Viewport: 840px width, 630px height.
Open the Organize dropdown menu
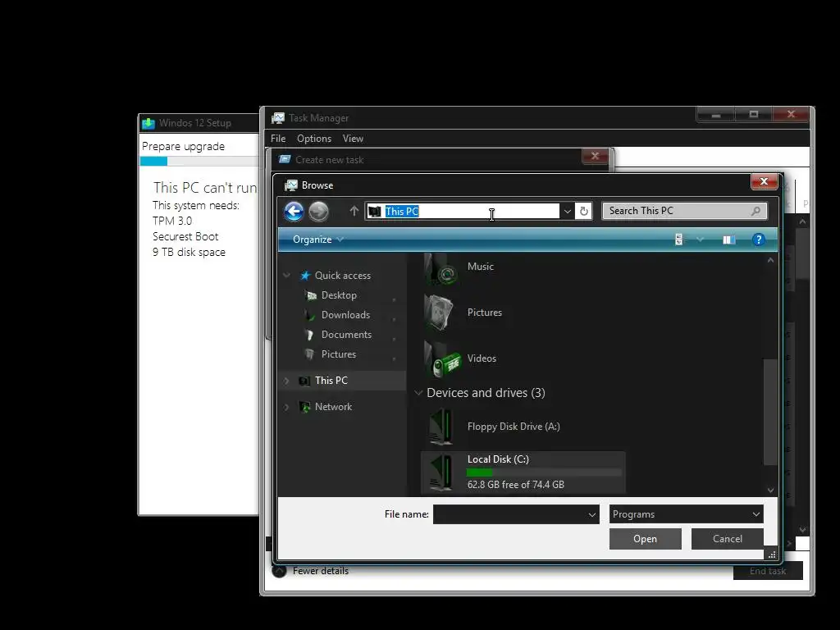[318, 240]
